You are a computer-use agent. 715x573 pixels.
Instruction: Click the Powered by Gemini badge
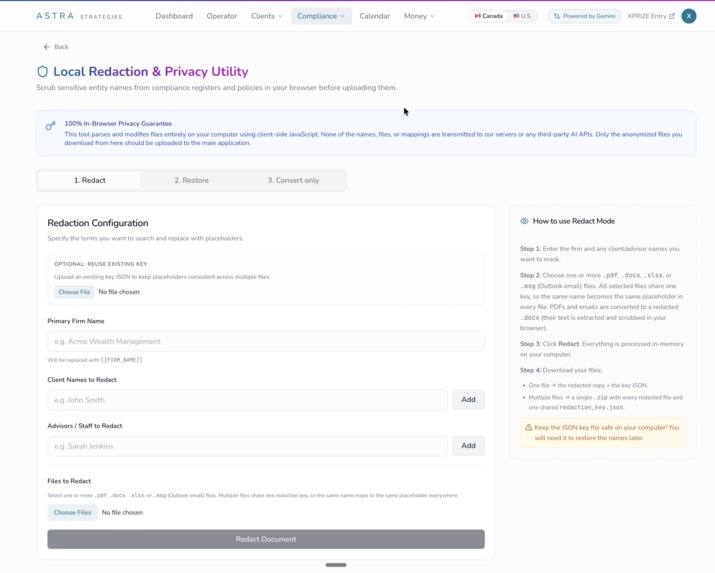584,16
